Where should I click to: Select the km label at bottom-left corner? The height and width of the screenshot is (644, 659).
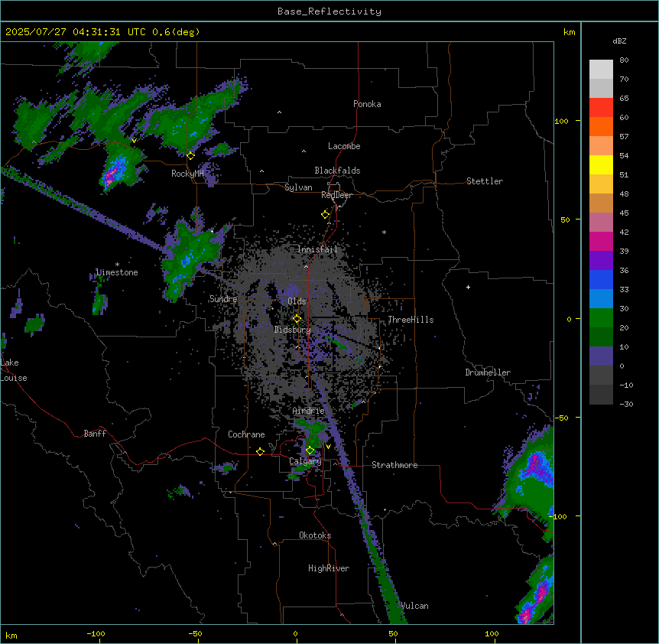point(11,635)
